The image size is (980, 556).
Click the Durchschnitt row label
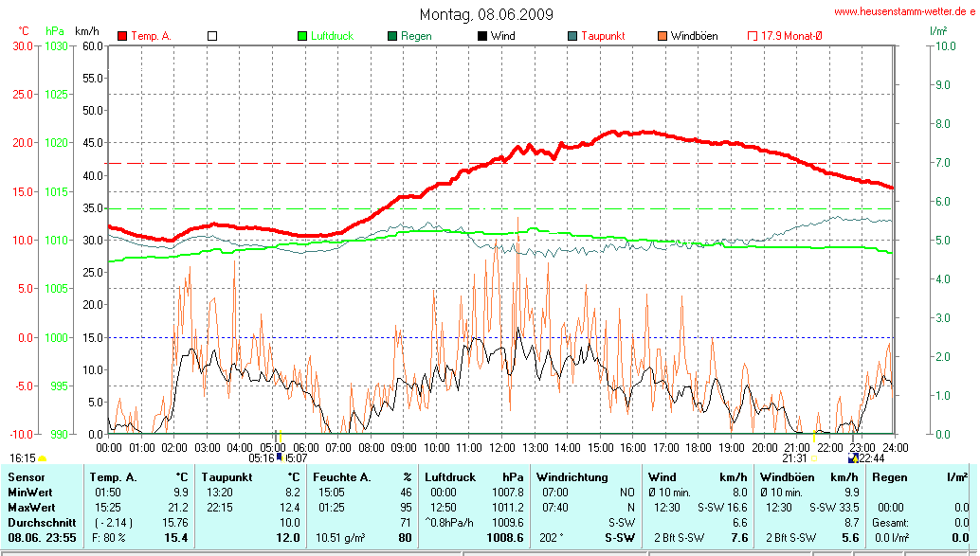41,522
